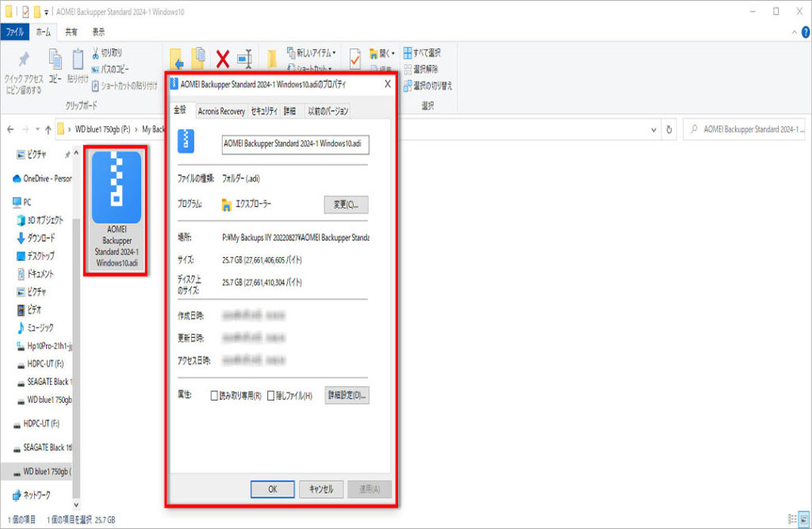Click the refresh icon beside address bar
This screenshot has width=812, height=529.
[x=670, y=129]
